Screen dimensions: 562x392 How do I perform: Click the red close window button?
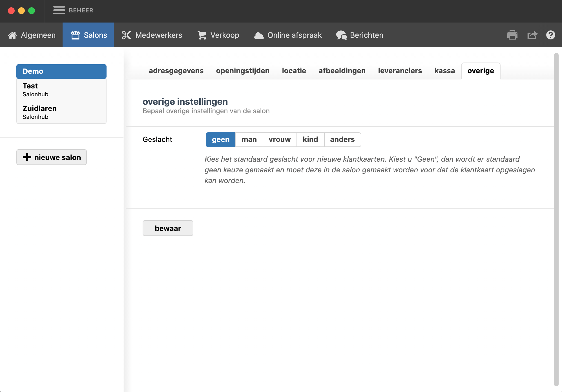coord(11,11)
